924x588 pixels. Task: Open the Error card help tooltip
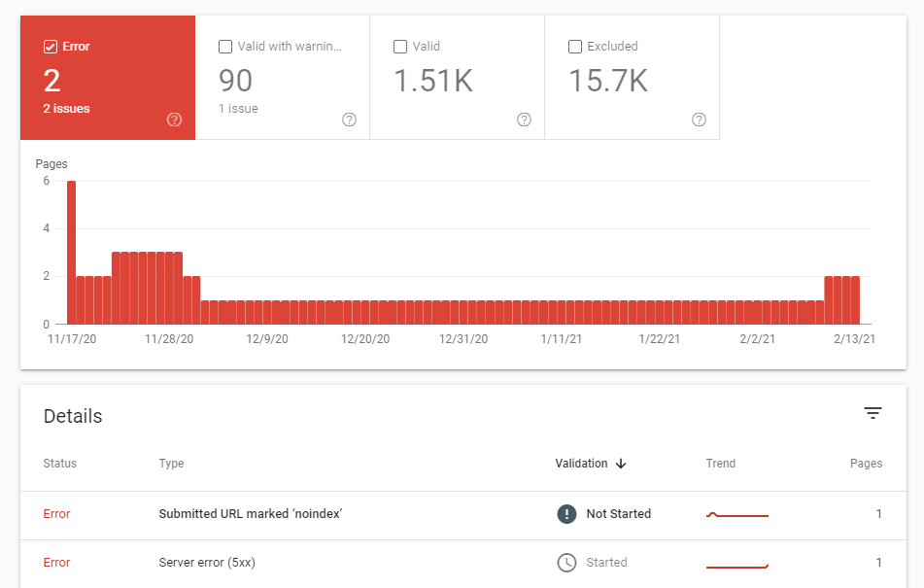[174, 120]
